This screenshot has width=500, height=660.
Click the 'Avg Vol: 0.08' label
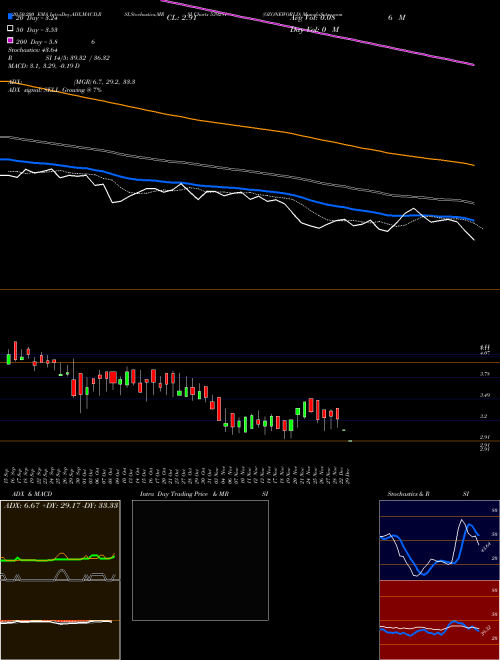[x=312, y=18]
